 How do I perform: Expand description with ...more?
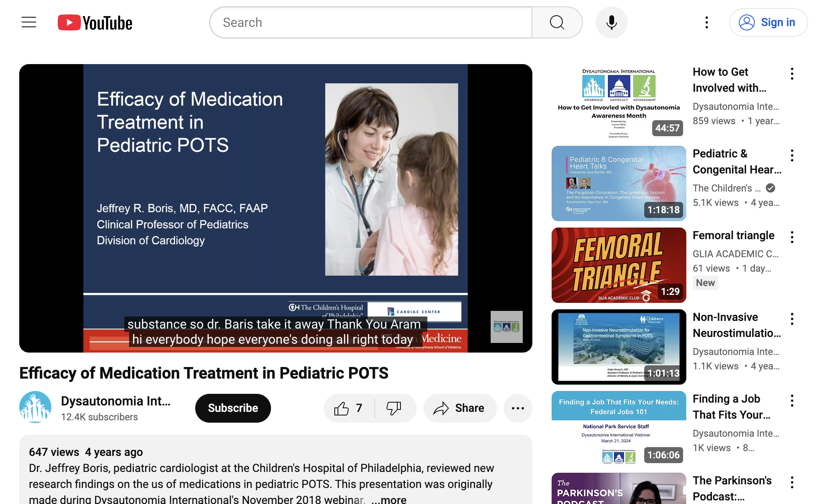pyautogui.click(x=388, y=500)
